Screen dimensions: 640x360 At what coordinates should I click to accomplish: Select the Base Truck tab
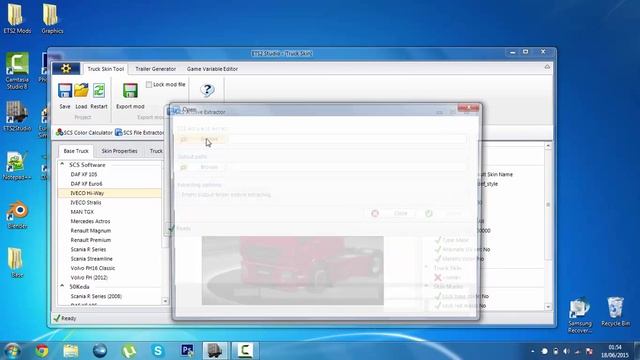point(76,151)
